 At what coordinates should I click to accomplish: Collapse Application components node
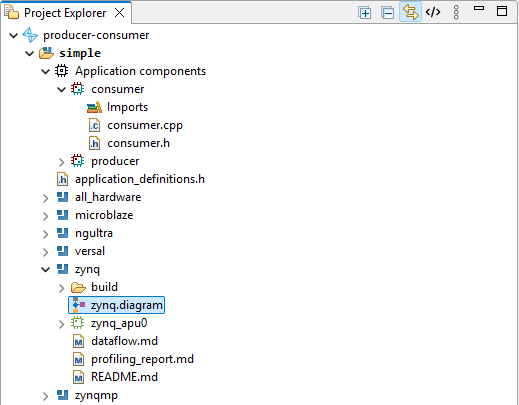tap(45, 71)
